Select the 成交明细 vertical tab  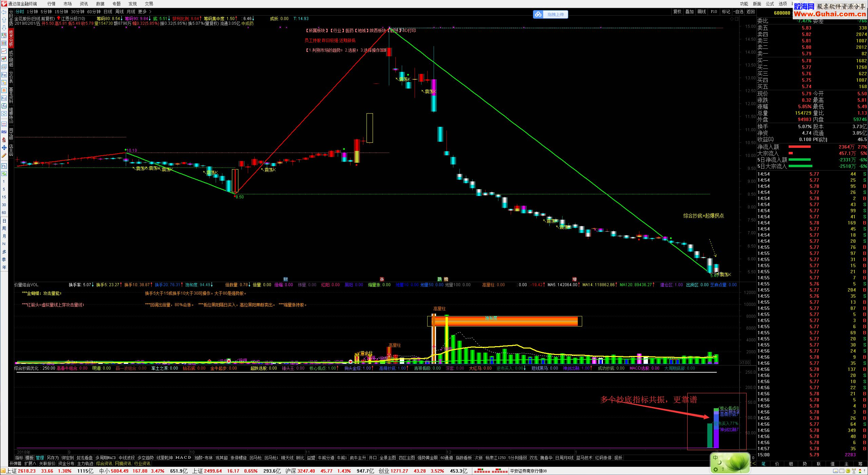(11, 59)
